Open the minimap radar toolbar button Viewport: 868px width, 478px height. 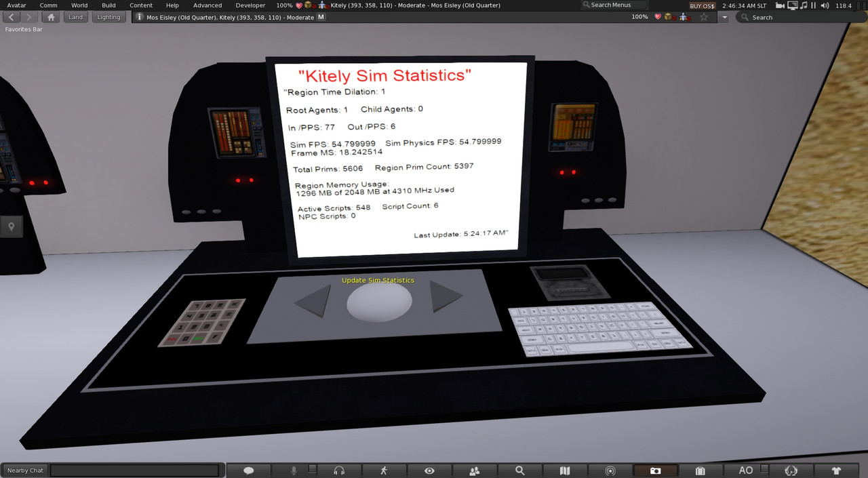(x=610, y=471)
